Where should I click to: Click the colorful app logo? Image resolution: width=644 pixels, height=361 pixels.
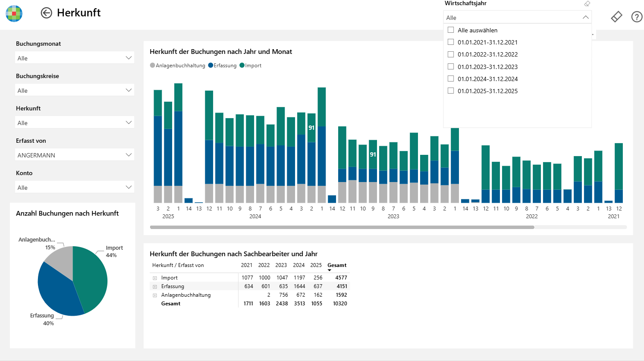click(x=14, y=13)
